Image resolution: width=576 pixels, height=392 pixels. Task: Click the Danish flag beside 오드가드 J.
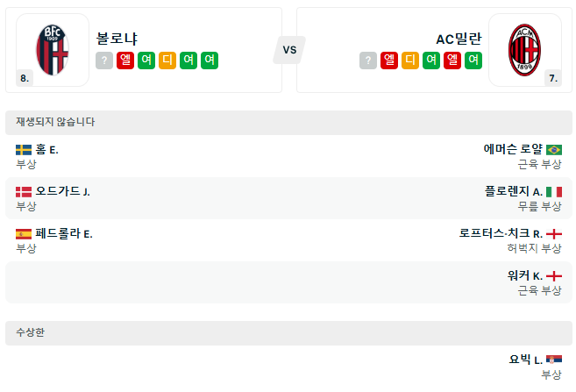click(24, 192)
